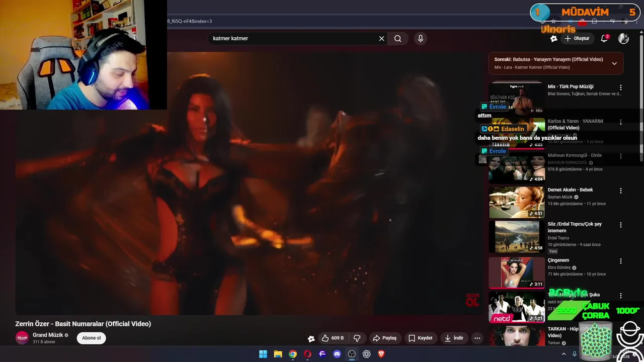The height and width of the screenshot is (362, 644).
Task: Click 'Zerrin Özer - Basit Numaralar' video title
Action: pos(83,324)
